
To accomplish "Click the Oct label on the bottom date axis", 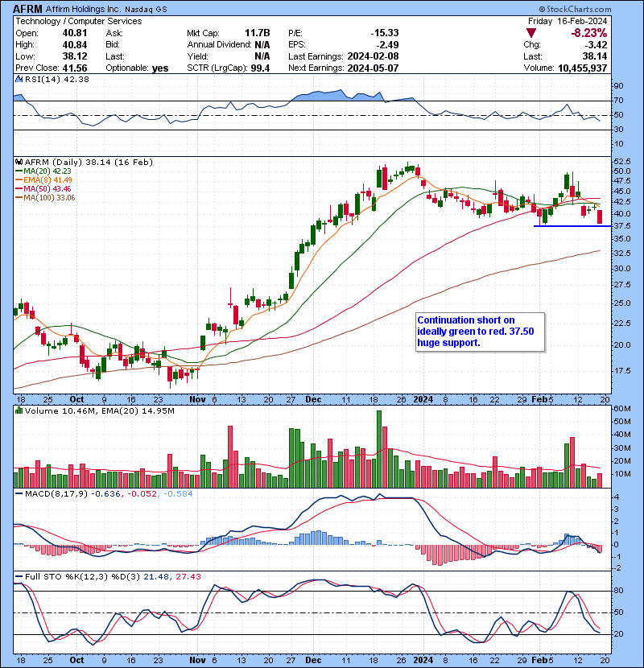I will coord(76,660).
